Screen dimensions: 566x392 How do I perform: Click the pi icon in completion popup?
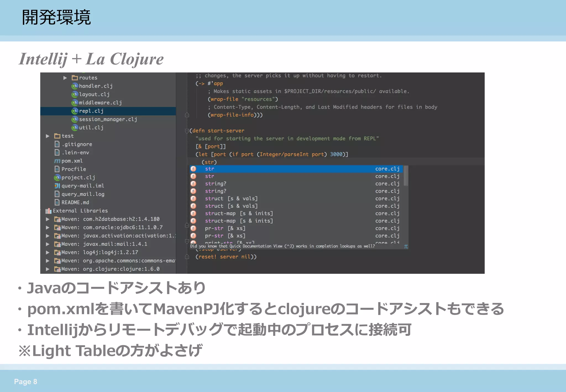406,246
